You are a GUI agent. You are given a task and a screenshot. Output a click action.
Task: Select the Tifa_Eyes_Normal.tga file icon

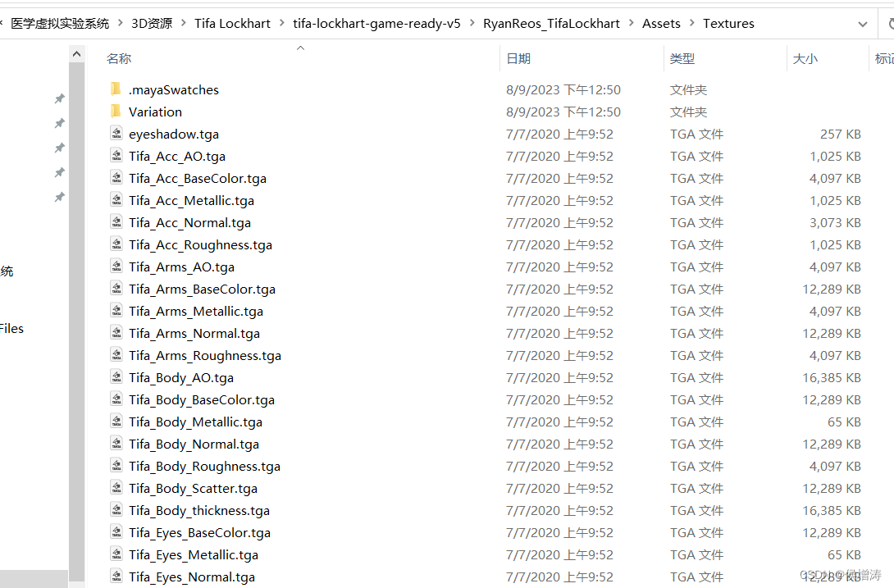click(116, 577)
